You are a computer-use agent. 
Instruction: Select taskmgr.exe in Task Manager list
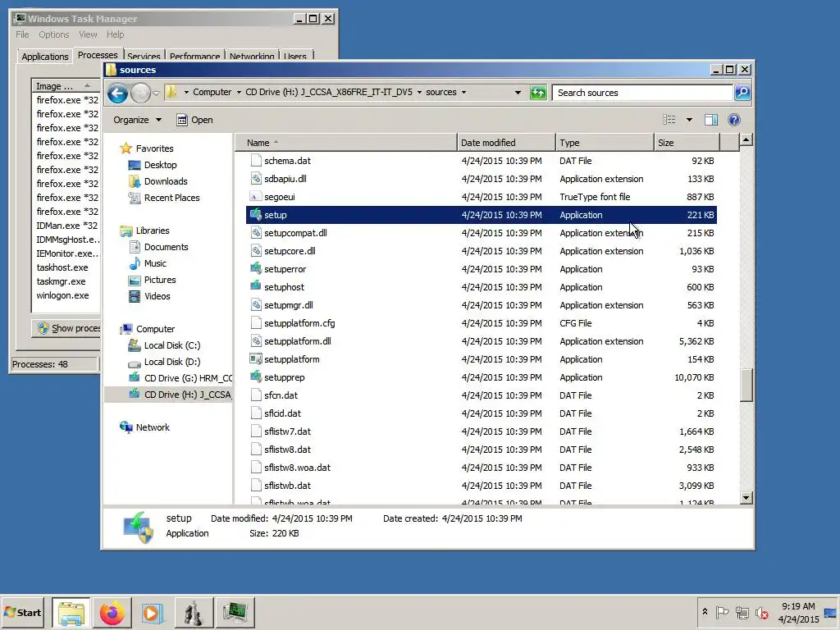[61, 281]
